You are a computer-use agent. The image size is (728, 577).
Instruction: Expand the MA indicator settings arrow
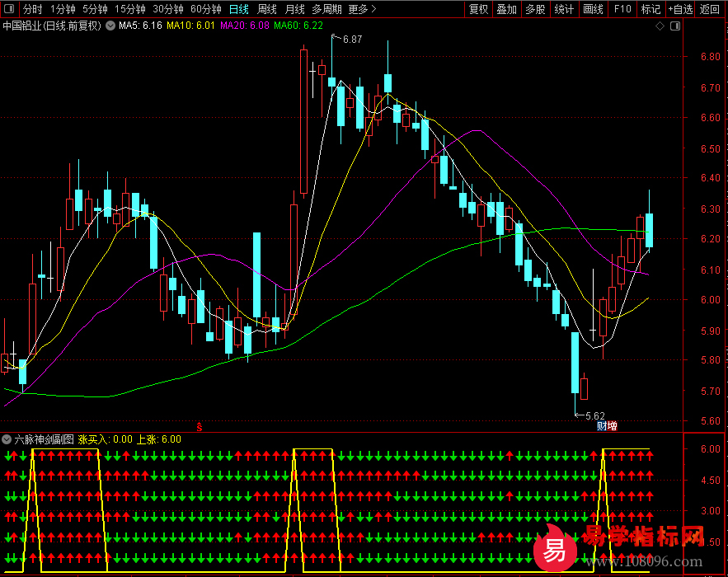(109, 26)
